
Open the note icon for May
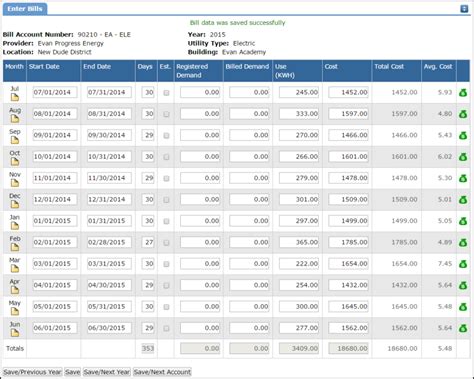click(15, 311)
